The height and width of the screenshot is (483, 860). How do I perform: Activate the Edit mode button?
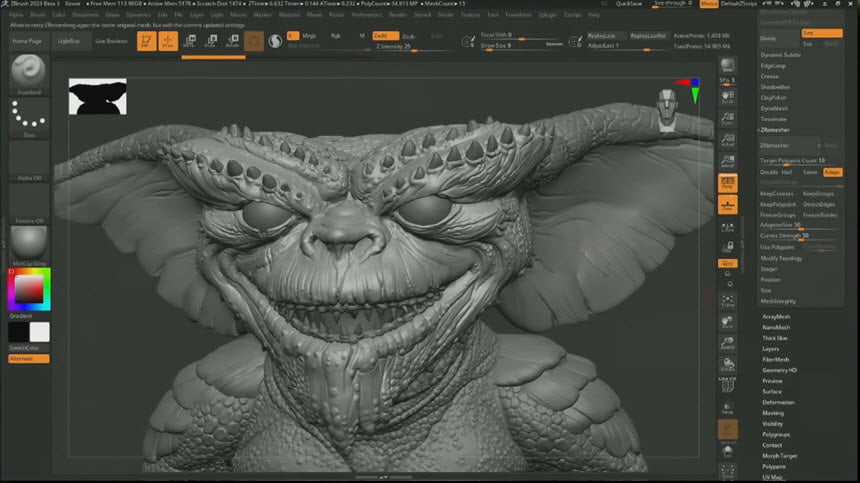(x=146, y=41)
